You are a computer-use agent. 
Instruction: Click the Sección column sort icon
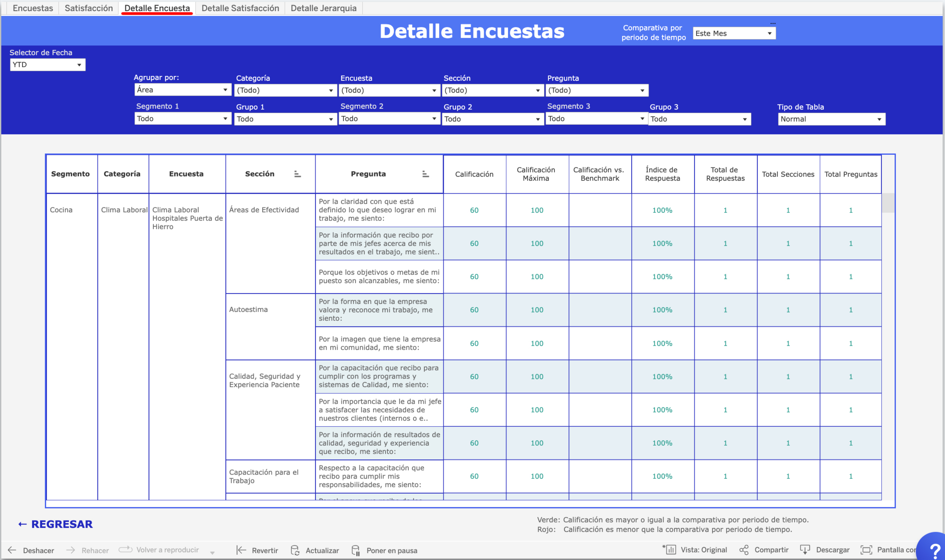coord(297,174)
